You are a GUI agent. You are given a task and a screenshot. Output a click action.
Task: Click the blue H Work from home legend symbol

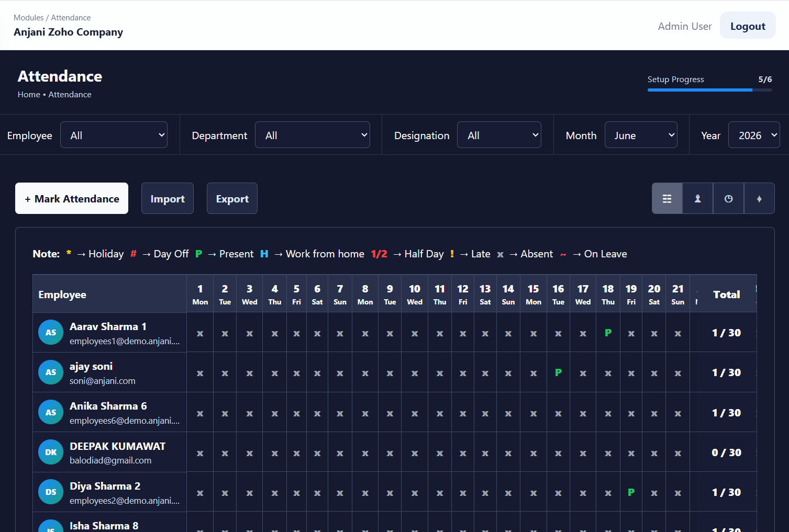pyautogui.click(x=264, y=254)
